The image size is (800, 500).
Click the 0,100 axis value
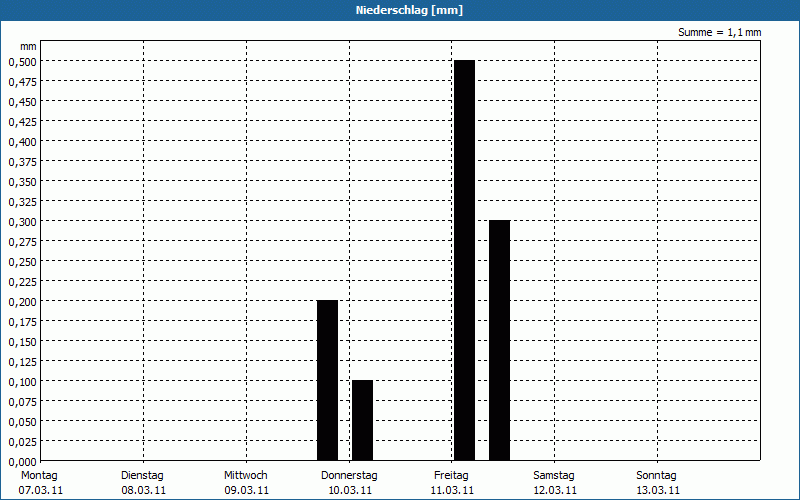pos(23,382)
